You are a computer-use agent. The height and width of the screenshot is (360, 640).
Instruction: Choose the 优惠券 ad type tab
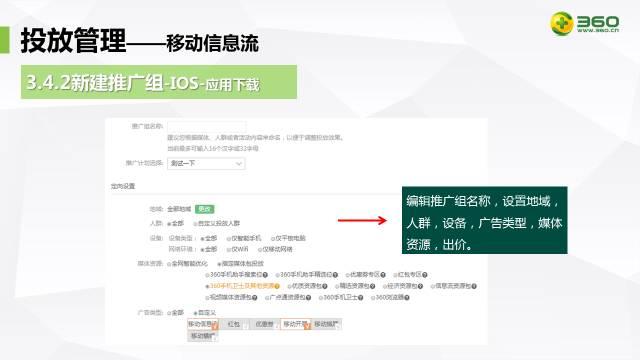pyautogui.click(x=264, y=324)
